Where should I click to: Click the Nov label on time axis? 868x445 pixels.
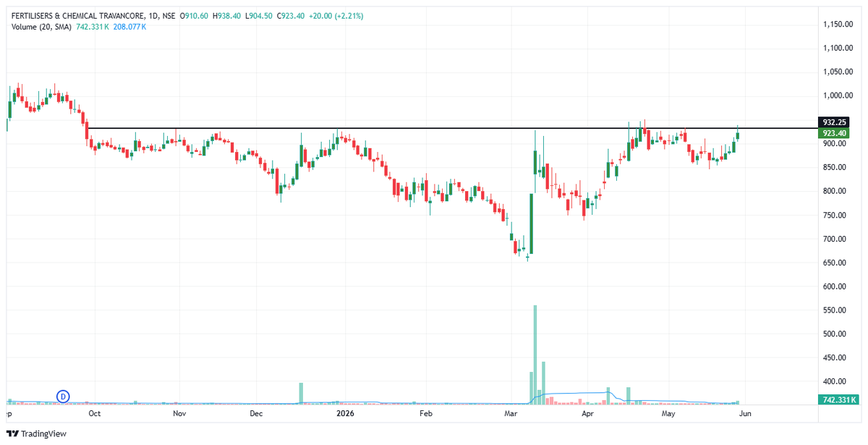point(180,414)
